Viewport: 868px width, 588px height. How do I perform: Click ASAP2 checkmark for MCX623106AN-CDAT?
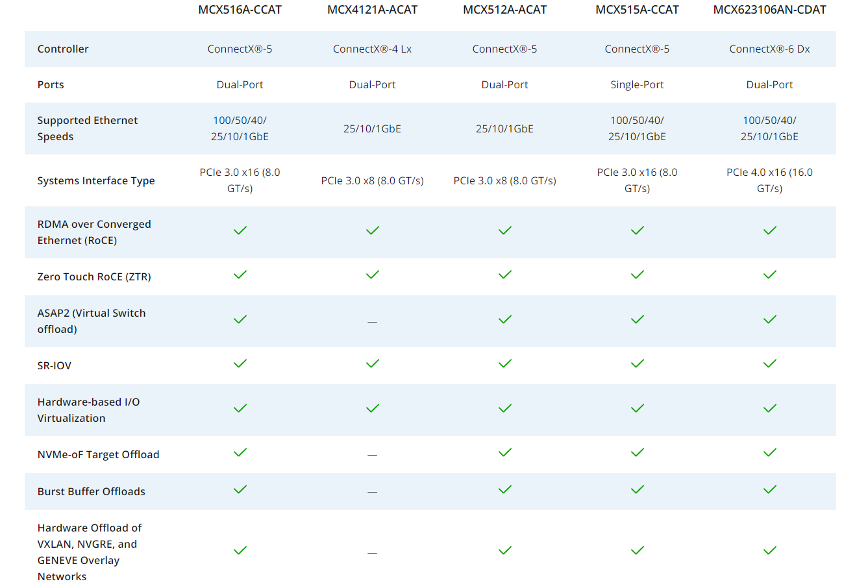pos(770,319)
